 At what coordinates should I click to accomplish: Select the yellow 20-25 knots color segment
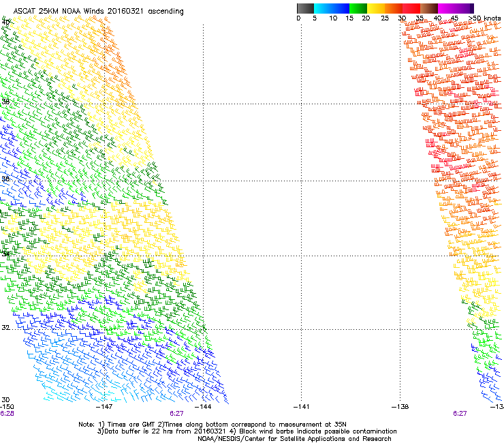(375, 8)
